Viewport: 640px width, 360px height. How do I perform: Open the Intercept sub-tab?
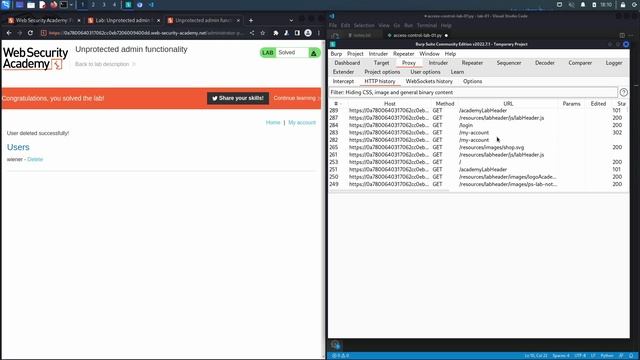tap(343, 81)
